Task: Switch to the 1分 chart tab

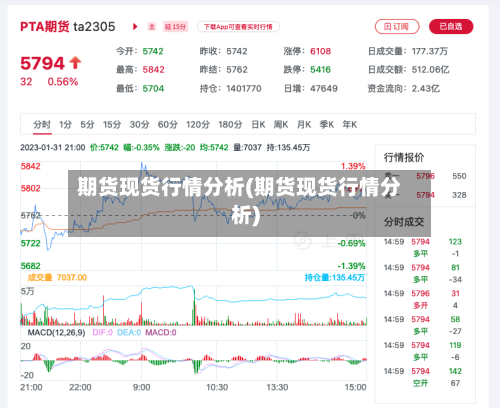Action: click(x=66, y=125)
